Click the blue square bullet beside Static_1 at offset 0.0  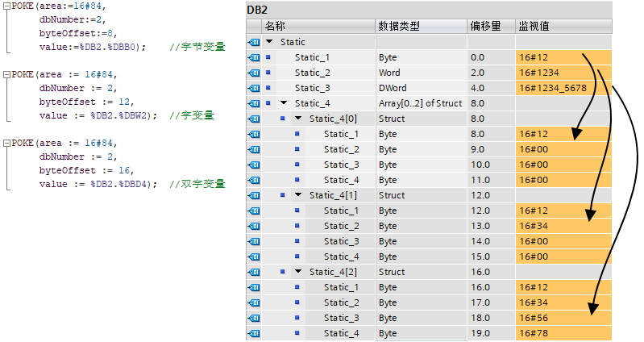[268, 57]
